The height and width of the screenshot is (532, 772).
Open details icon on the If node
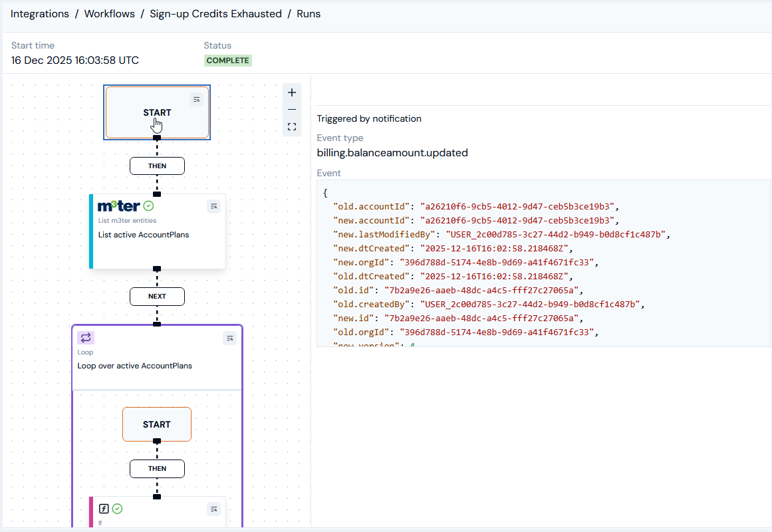[213, 509]
